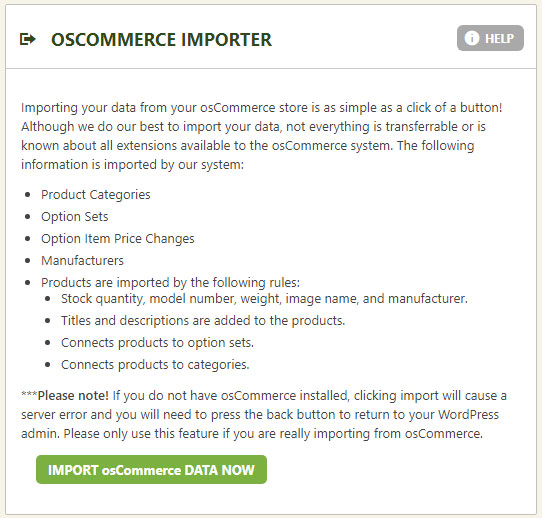542x518 pixels.
Task: Click IMPORT osCommerce DATA NOW button
Action: pos(151,470)
